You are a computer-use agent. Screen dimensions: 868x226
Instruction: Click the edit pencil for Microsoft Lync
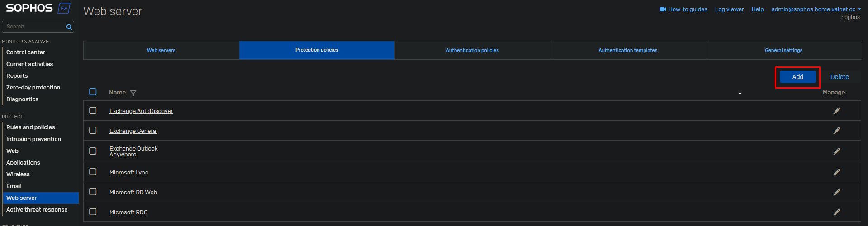point(836,172)
